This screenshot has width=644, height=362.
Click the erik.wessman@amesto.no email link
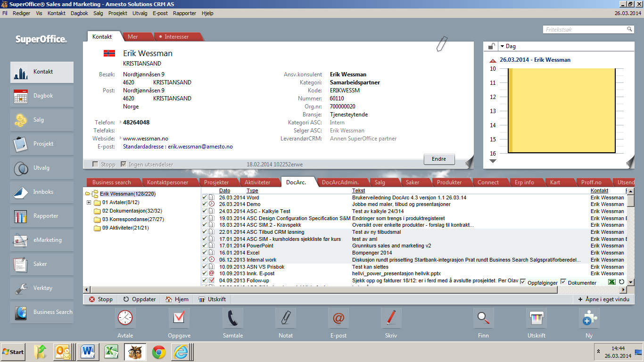[x=200, y=147]
